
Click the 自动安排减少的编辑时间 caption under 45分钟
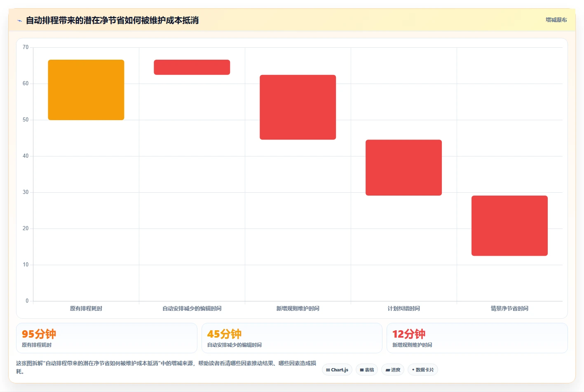pos(235,345)
